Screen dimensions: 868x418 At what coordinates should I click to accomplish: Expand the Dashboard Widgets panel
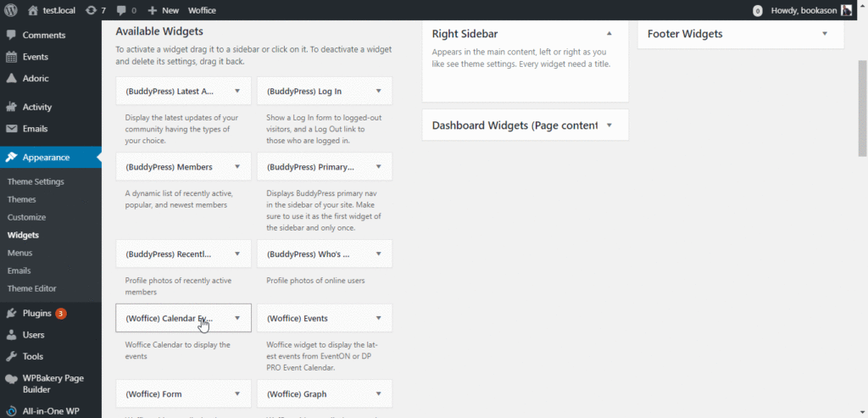coord(609,125)
